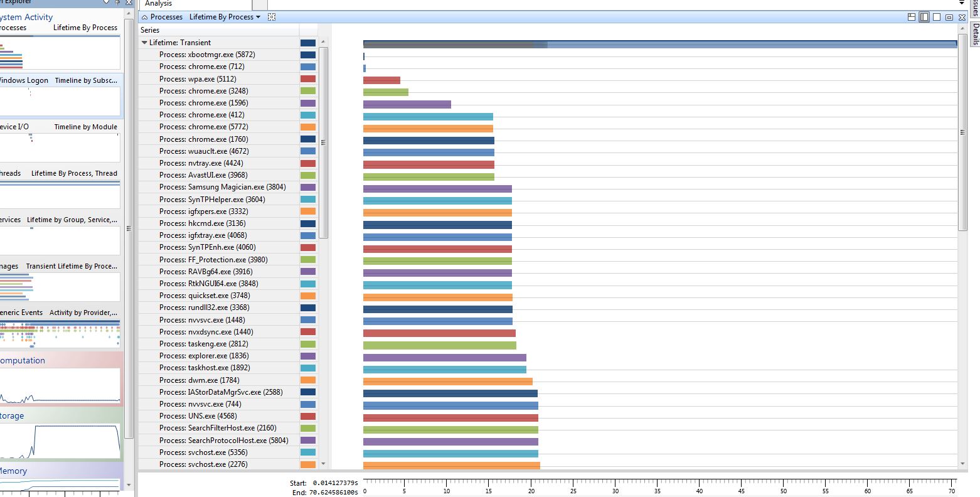Open the Graph Explorer window position menu
Viewport: 980px width, 497px height.
106,3
